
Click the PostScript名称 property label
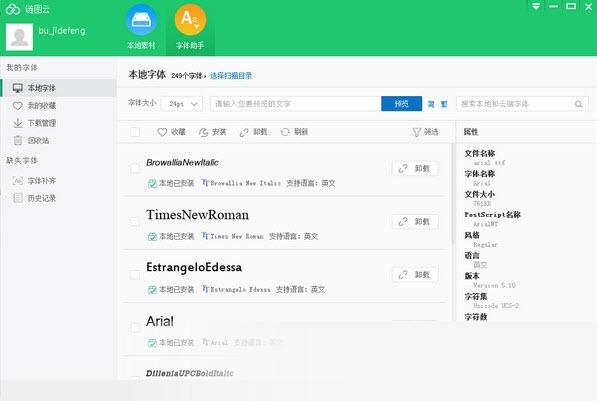(492, 214)
